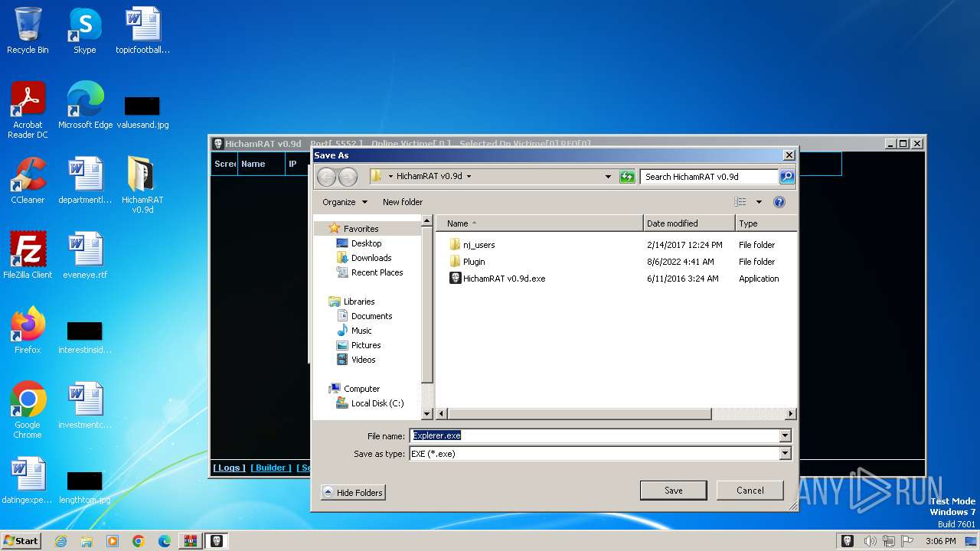
Task: Click the search magnifier icon
Action: click(786, 177)
